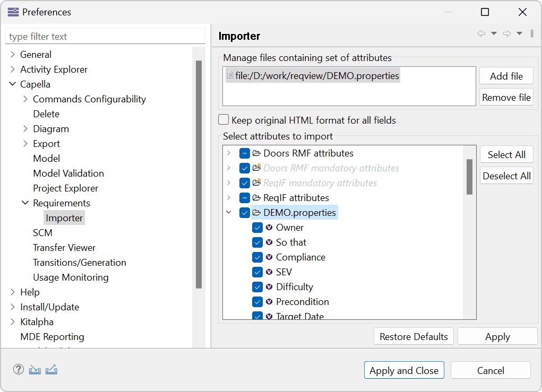
Task: Click the Deselect All button
Action: pyautogui.click(x=506, y=176)
